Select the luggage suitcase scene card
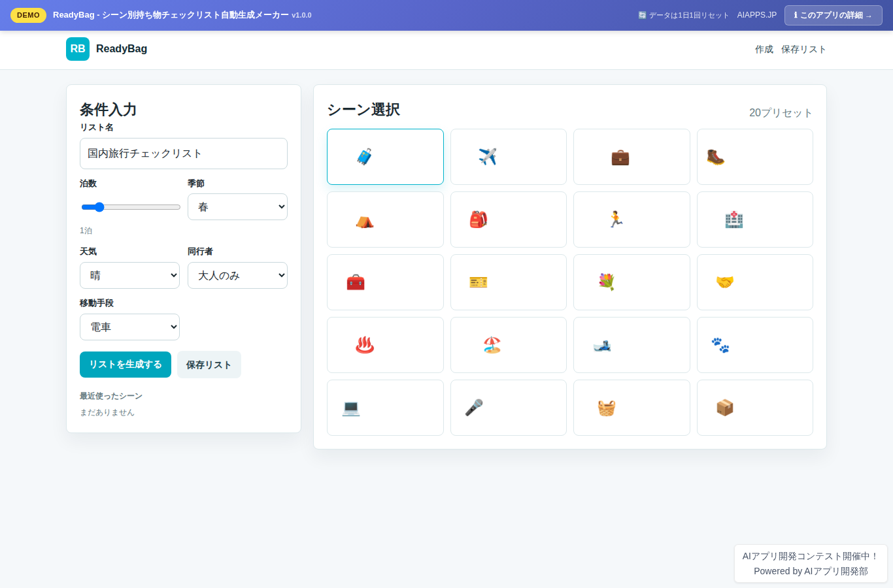 pyautogui.click(x=385, y=157)
